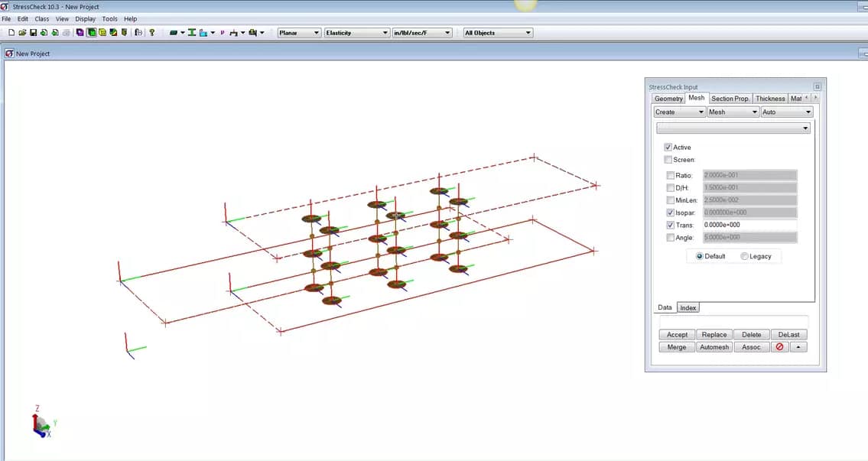Open an existing project via the folder icon

pyautogui.click(x=21, y=33)
